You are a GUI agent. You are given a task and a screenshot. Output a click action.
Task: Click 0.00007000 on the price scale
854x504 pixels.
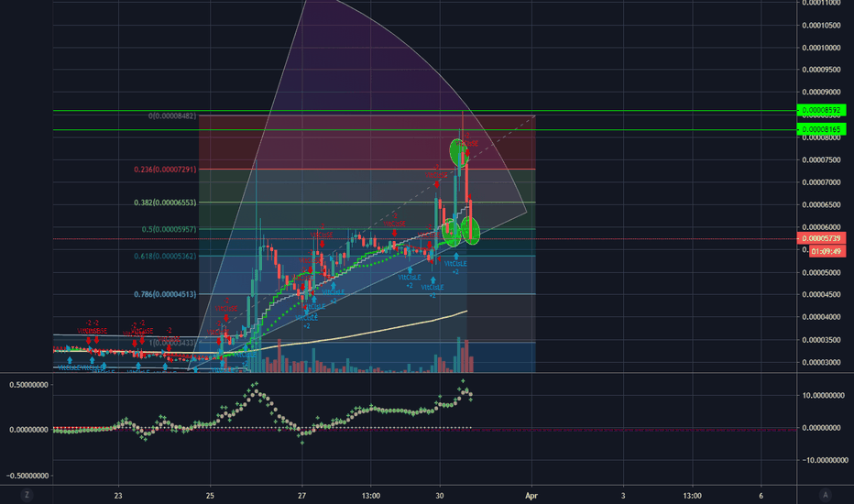[821, 182]
